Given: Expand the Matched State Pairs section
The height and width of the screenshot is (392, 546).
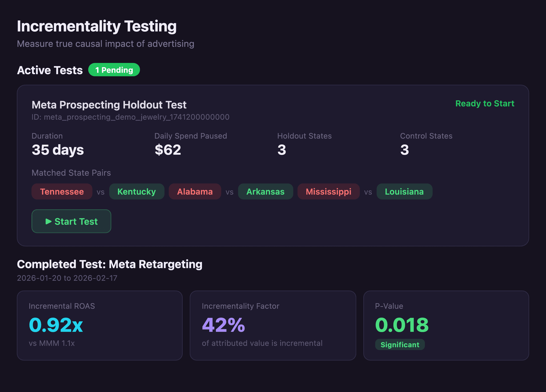Looking at the screenshot, I should pyautogui.click(x=71, y=173).
